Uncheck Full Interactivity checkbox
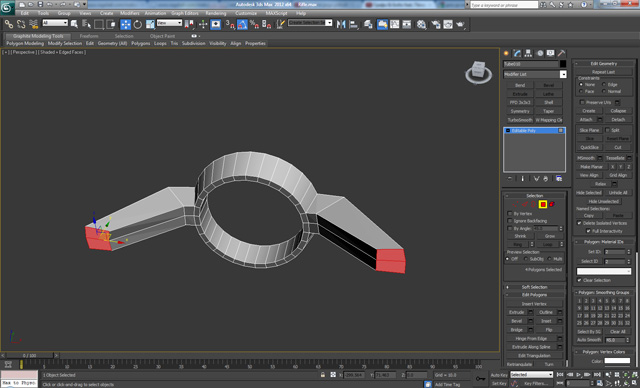This screenshot has height=388, width=640. (x=588, y=231)
